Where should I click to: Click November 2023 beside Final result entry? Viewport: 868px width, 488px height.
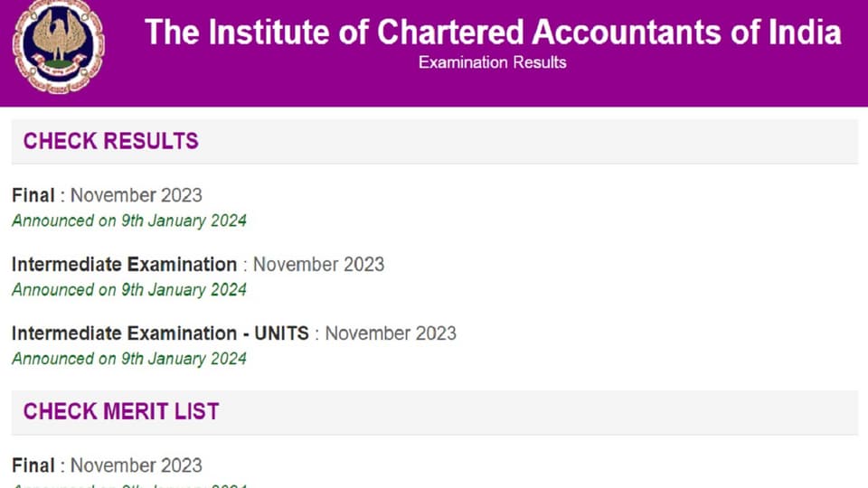[x=137, y=195]
